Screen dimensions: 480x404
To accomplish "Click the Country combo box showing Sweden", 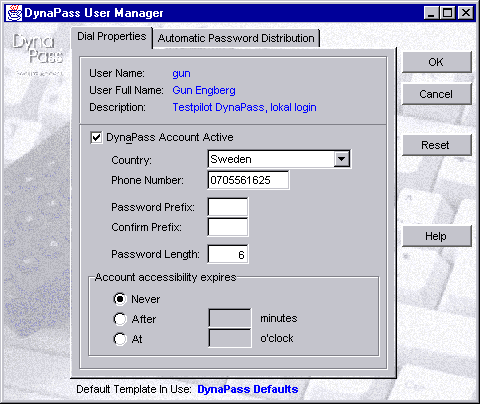I will coord(279,159).
